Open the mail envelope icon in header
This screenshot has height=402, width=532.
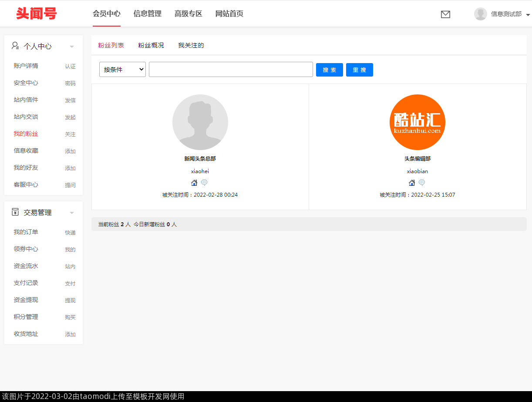click(x=445, y=14)
